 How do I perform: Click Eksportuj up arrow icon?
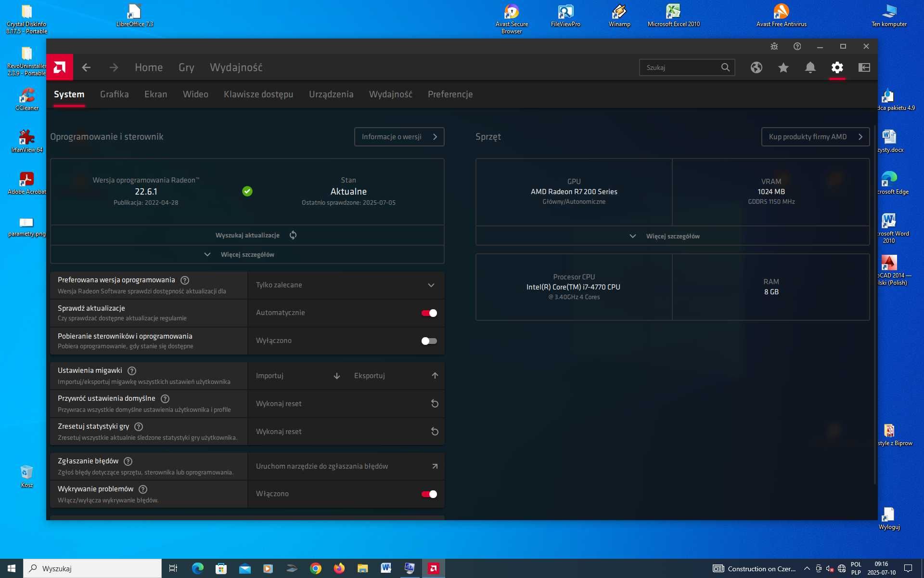coord(435,376)
